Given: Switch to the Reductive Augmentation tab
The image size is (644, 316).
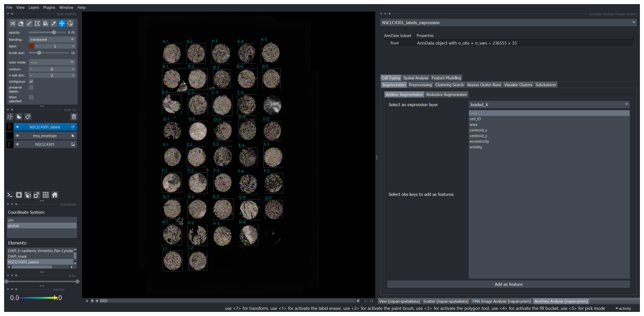Looking at the screenshot, I should [x=447, y=95].
